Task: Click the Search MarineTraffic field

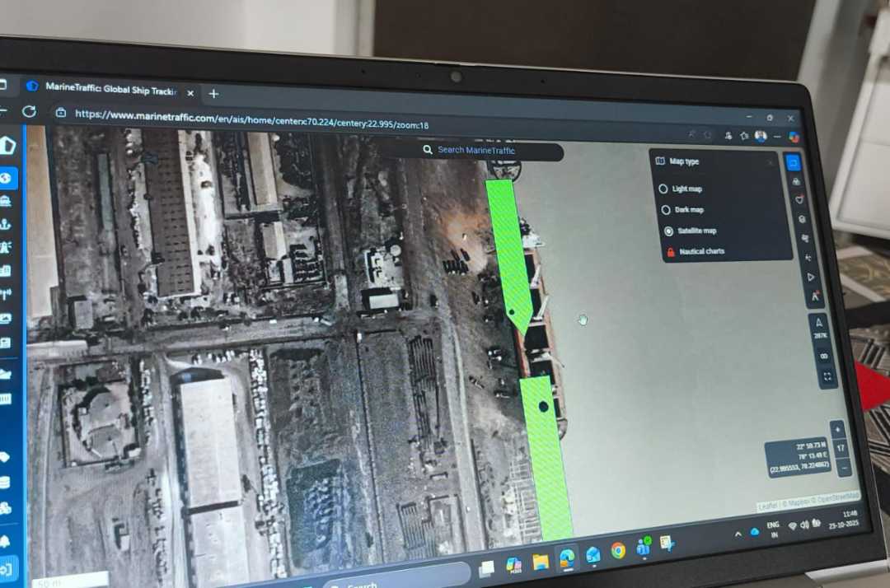Action: click(x=475, y=150)
